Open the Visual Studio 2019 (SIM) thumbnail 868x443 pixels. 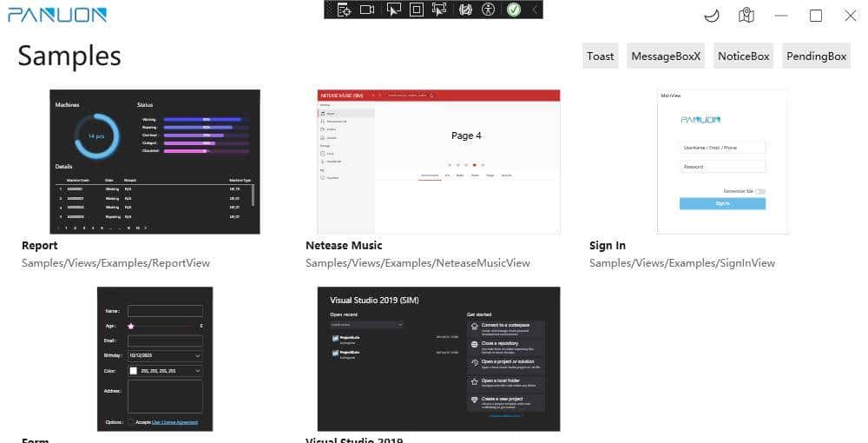coord(439,359)
